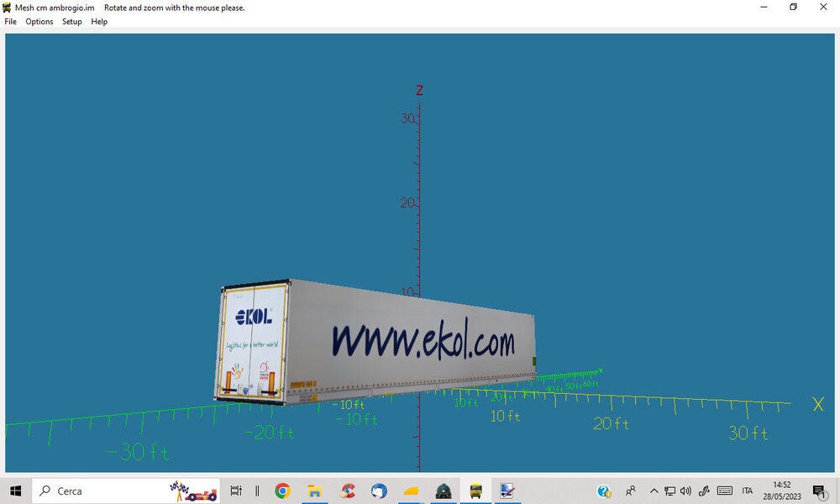
Task: Click the green -30 ft axis label
Action: [139, 452]
